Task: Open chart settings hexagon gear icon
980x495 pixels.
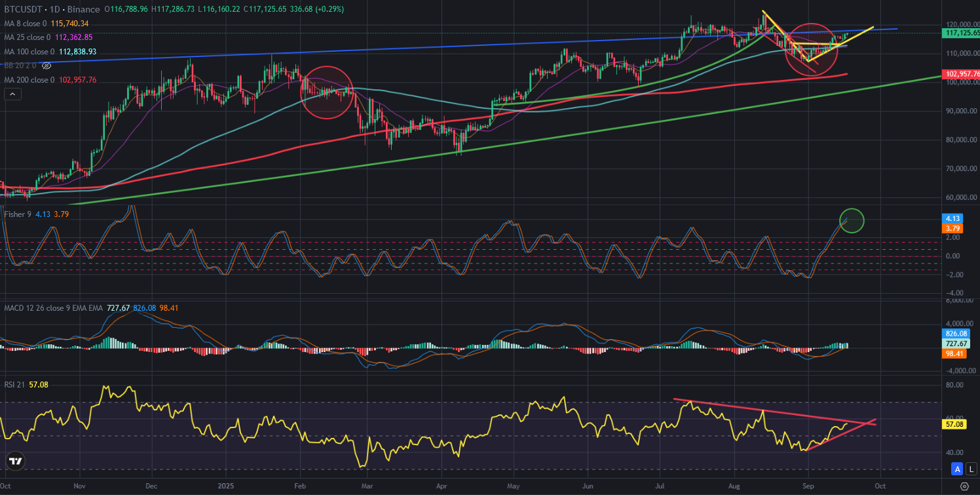Action: pos(963,486)
